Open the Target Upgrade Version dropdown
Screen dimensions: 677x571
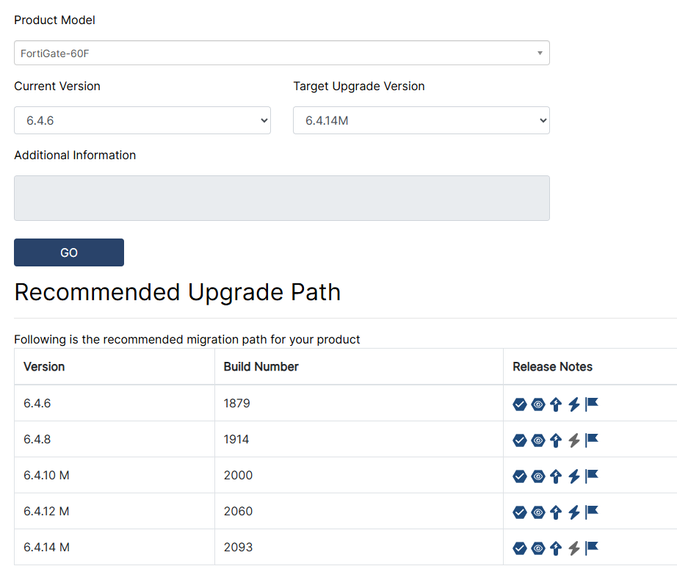421,120
